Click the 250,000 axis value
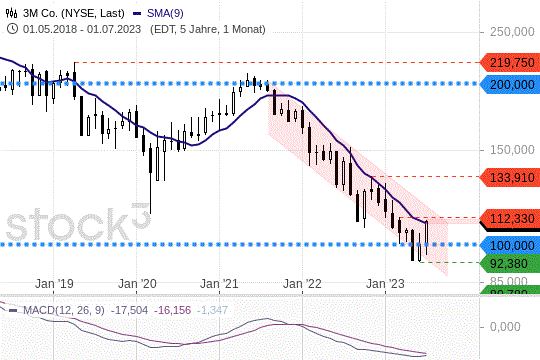The image size is (540, 360). pos(512,32)
